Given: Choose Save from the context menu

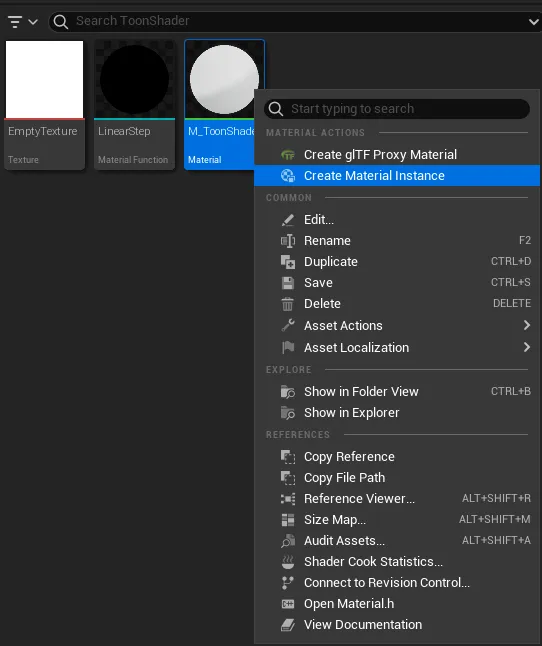Looking at the screenshot, I should (x=397, y=283).
